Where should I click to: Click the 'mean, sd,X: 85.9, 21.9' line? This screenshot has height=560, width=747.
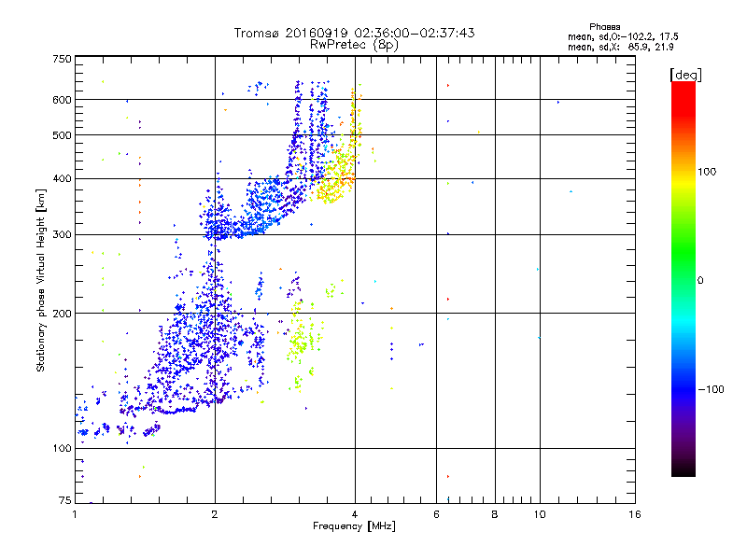(620, 48)
